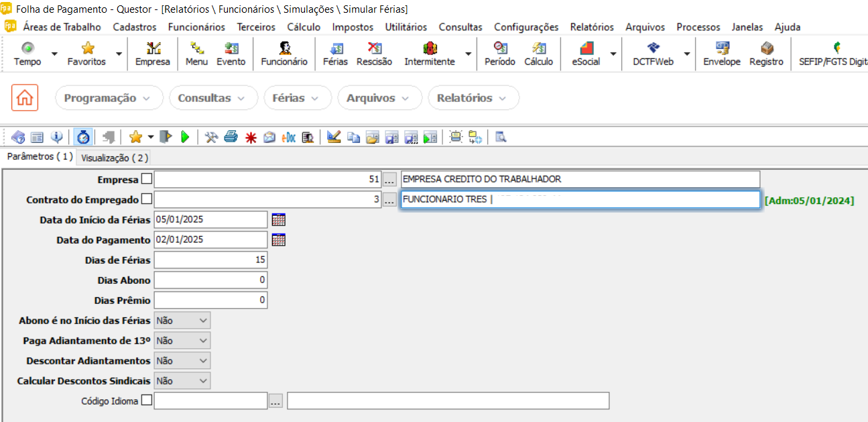
Task: Toggle the Contrato do Empregado checkbox
Action: tap(147, 199)
